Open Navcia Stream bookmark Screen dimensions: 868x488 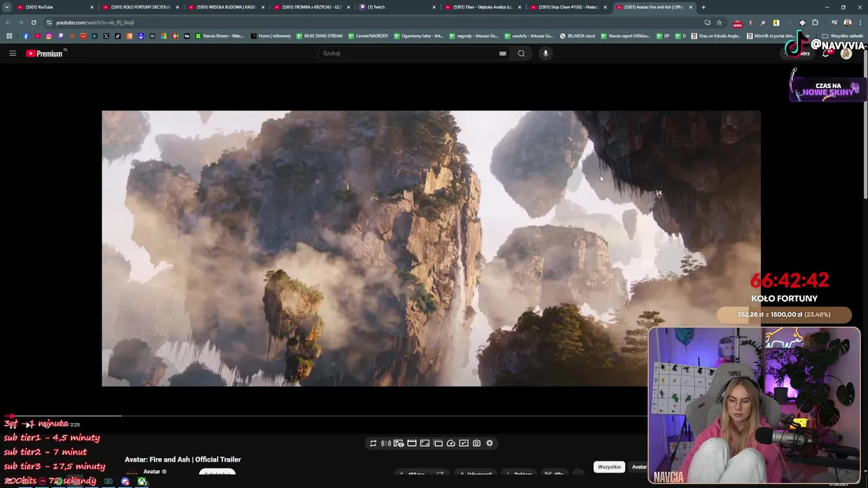[x=220, y=36]
